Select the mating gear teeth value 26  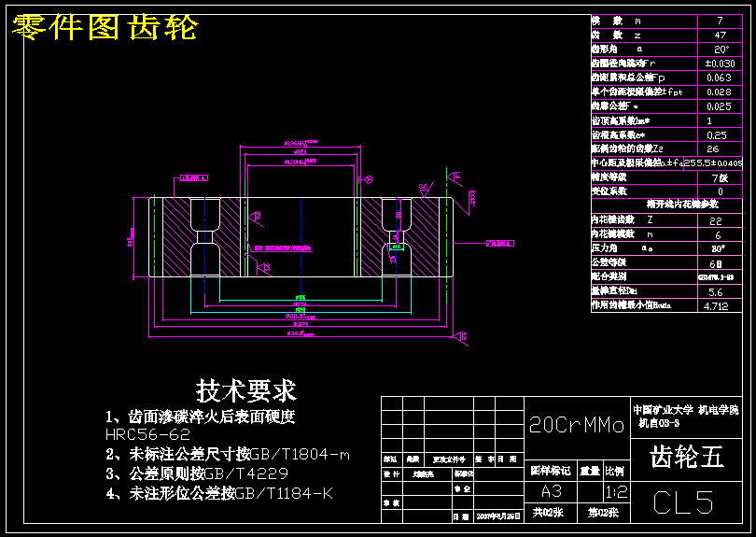720,149
